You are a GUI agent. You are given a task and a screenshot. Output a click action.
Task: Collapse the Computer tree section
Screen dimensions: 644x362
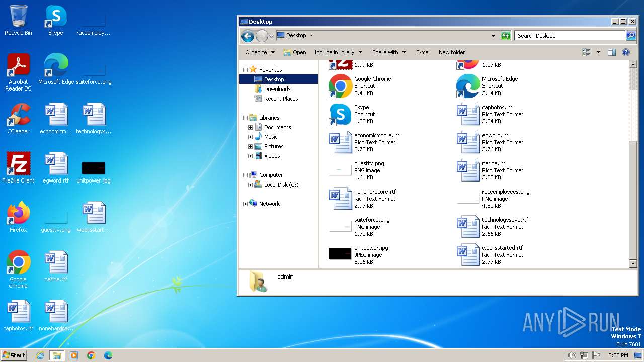coord(245,175)
